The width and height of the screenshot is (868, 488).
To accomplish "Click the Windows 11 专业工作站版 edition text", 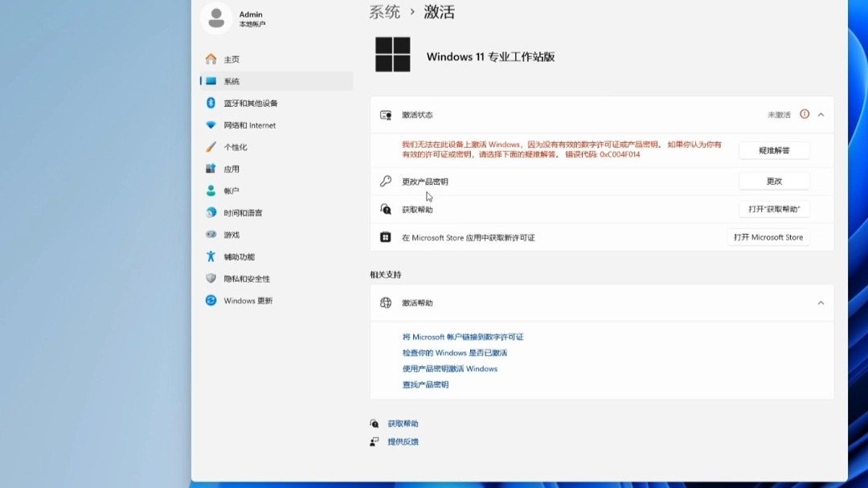I will pos(490,56).
